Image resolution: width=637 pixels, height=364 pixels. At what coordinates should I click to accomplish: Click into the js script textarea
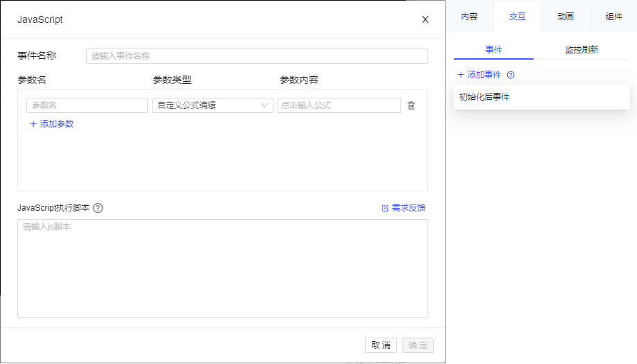coord(222,268)
